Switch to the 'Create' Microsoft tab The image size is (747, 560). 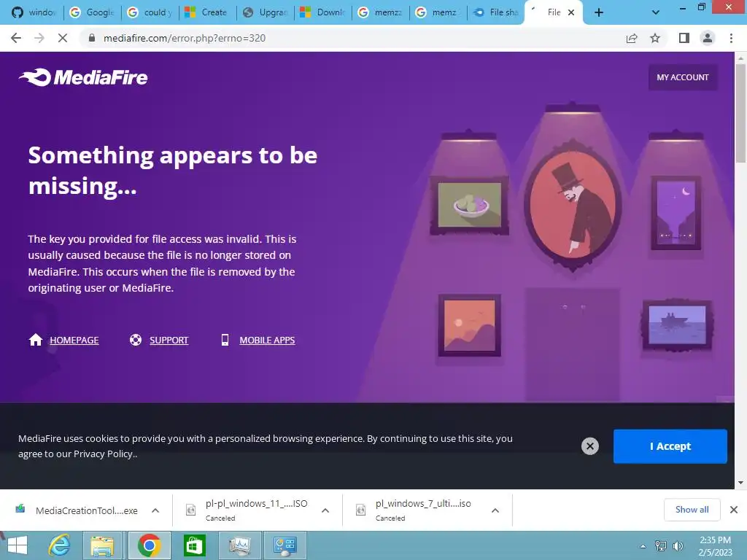[207, 12]
